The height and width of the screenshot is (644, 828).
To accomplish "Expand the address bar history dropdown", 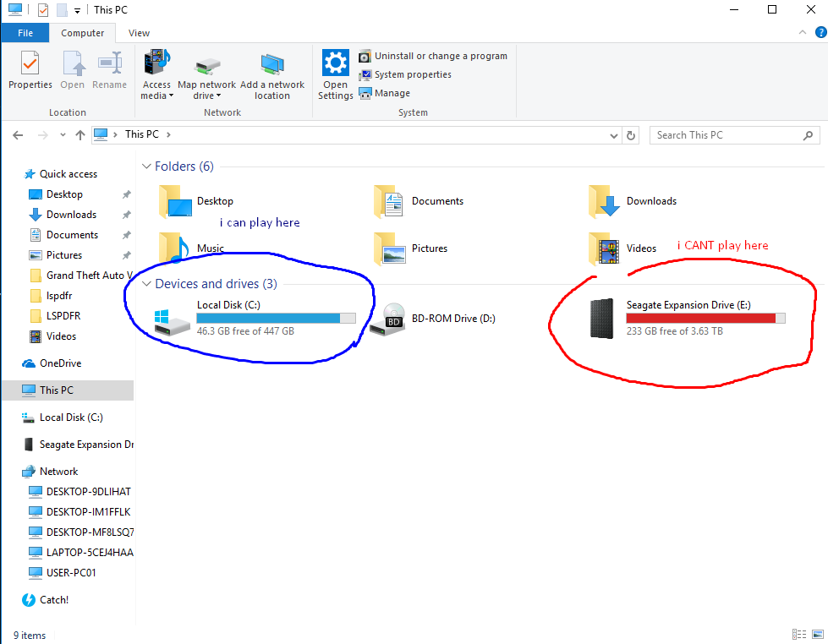I will pyautogui.click(x=614, y=136).
